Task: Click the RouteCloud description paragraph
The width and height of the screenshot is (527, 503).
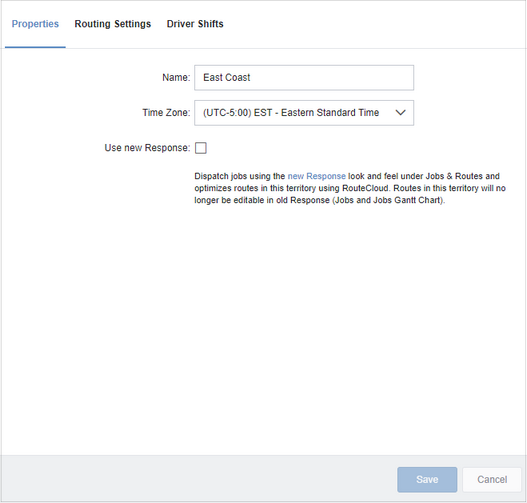Action: coord(350,188)
